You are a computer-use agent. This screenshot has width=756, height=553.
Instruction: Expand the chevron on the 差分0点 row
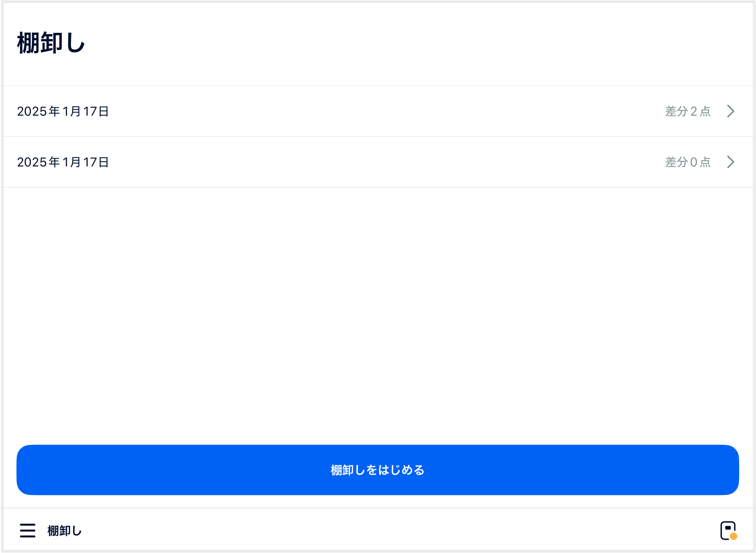[730, 162]
